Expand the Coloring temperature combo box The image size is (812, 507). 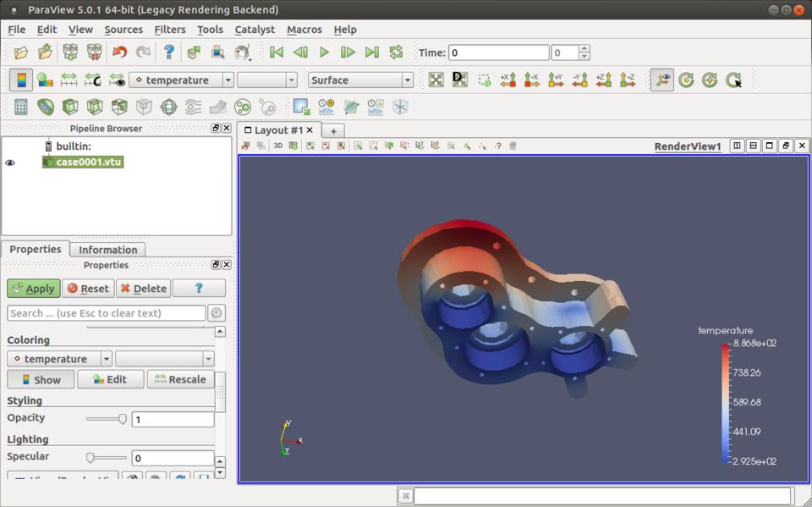106,359
